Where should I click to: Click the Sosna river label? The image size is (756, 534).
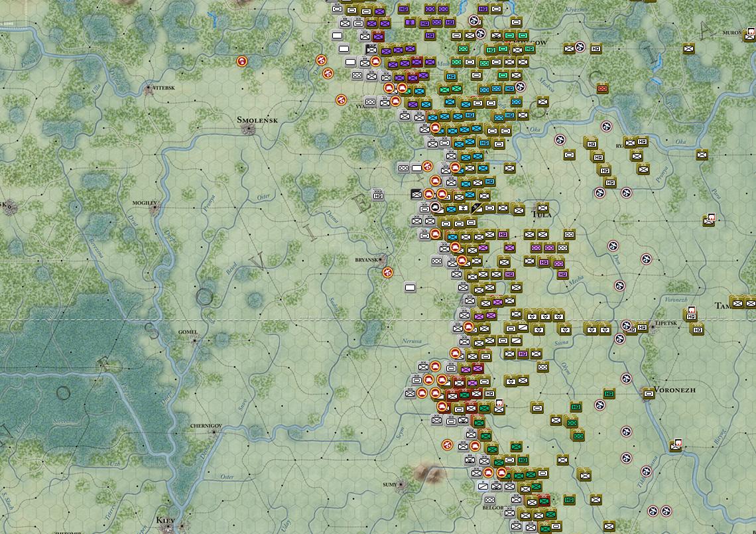561,343
